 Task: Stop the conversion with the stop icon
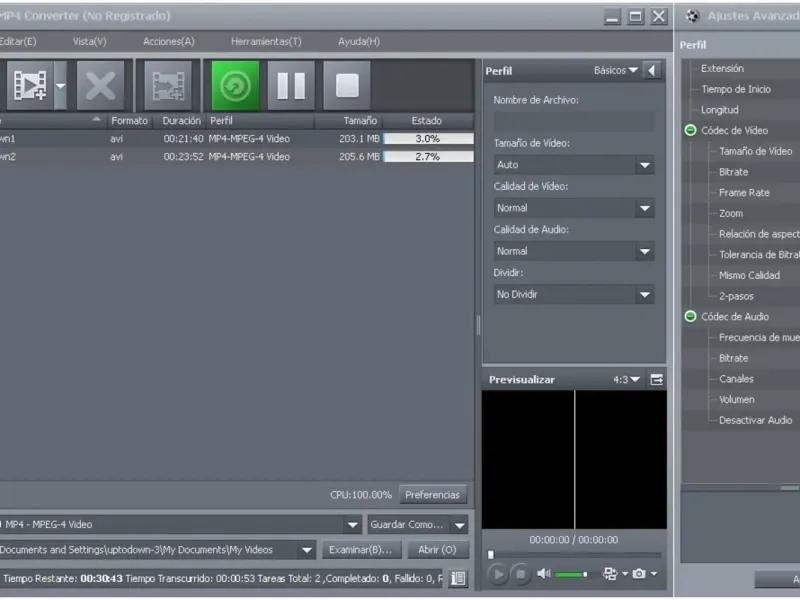[346, 86]
